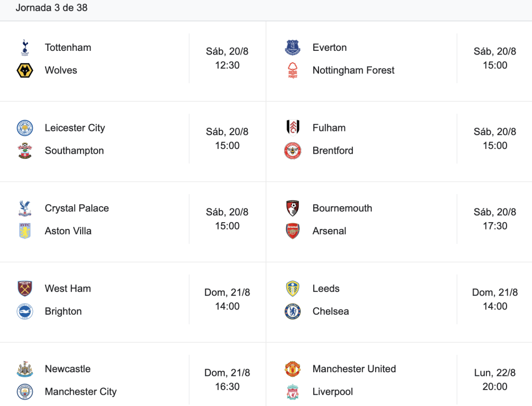
Task: Click the Manchester United crest
Action: (292, 369)
